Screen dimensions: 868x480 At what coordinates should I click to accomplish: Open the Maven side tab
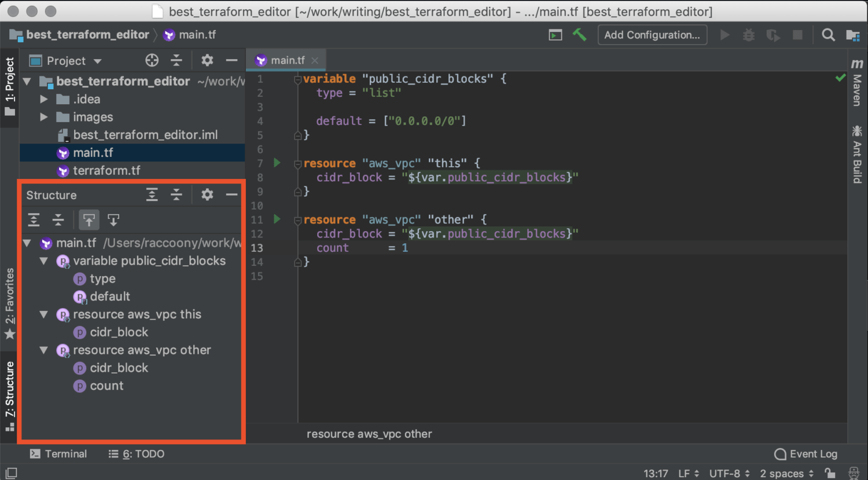[x=857, y=82]
